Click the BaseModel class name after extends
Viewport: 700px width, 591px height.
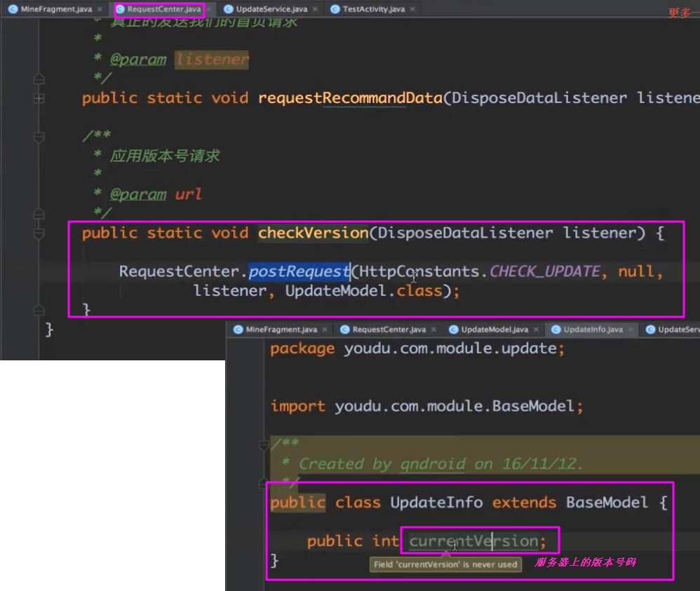tap(607, 503)
